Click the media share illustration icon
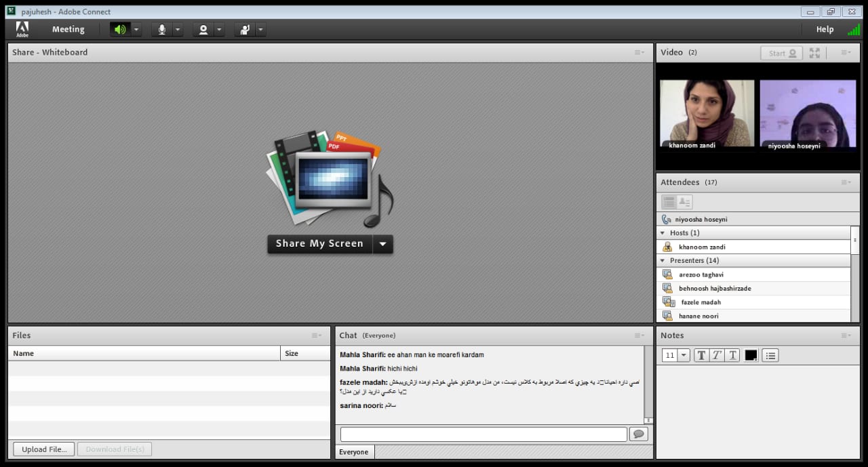The image size is (868, 467). click(x=329, y=178)
